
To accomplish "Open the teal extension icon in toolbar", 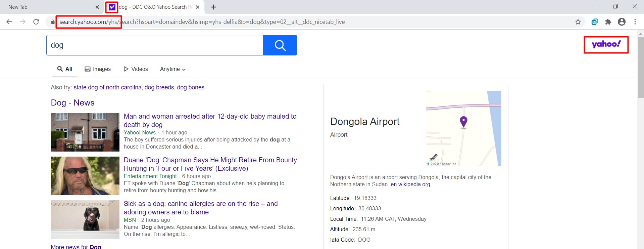I will pos(595,22).
